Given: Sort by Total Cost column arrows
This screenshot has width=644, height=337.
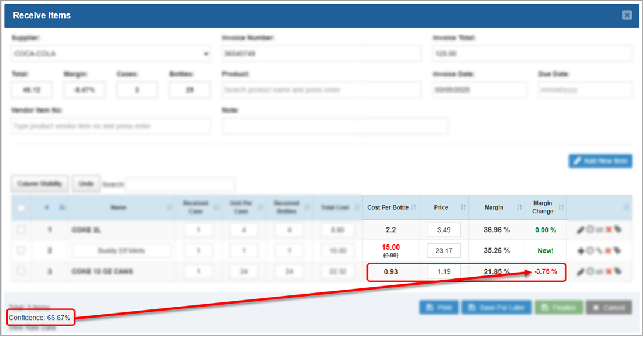Looking at the screenshot, I should click(357, 207).
